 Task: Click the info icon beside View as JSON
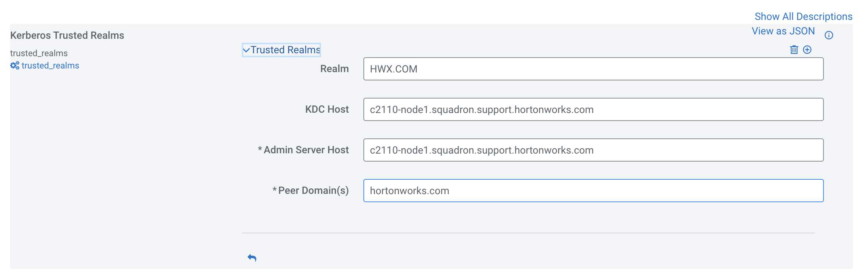829,35
